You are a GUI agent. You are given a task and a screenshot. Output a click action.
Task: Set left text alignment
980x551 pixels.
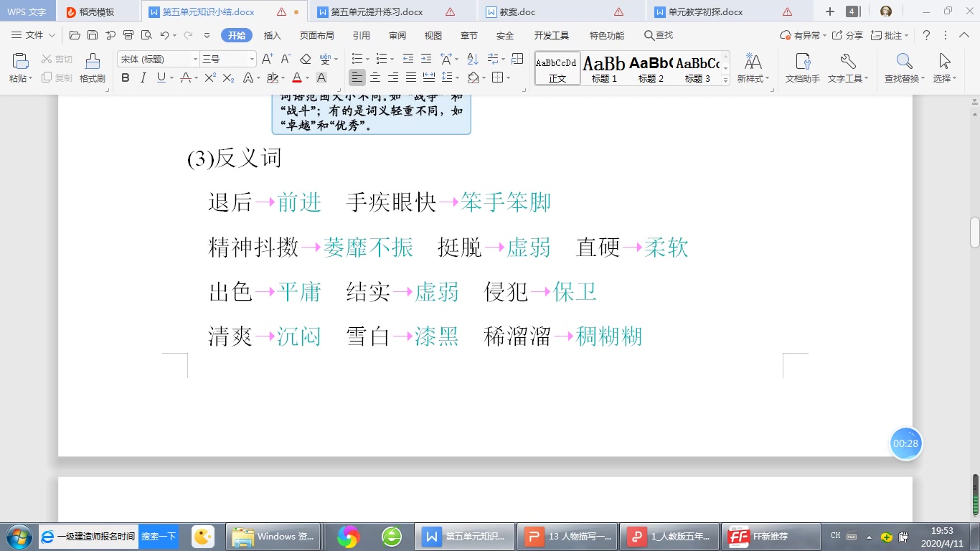[x=357, y=77]
